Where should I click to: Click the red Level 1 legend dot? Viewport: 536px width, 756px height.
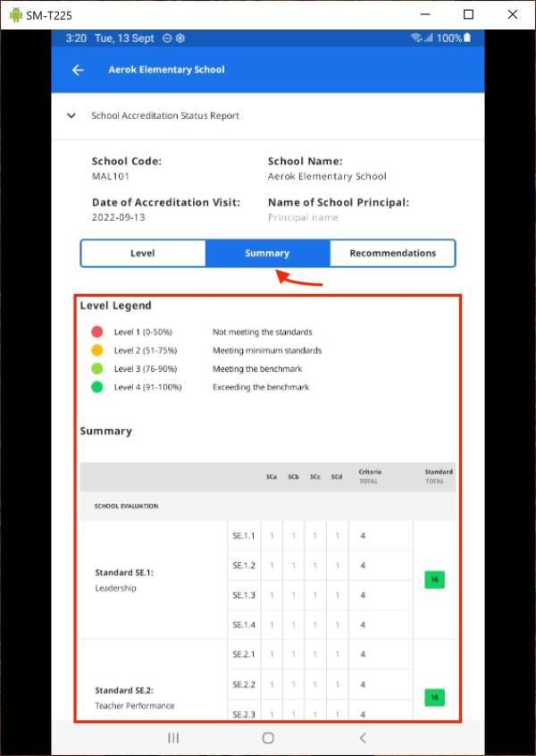(x=96, y=332)
